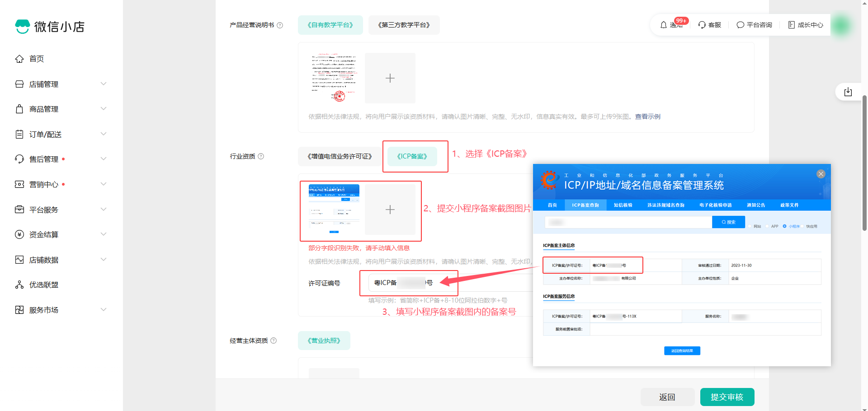Select the 《增值电信业务许可证》 tab
Image resolution: width=868 pixels, height=411 pixels.
340,156
